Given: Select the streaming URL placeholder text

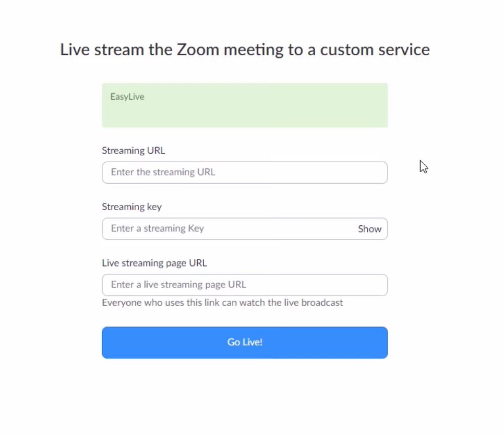Looking at the screenshot, I should (x=163, y=172).
